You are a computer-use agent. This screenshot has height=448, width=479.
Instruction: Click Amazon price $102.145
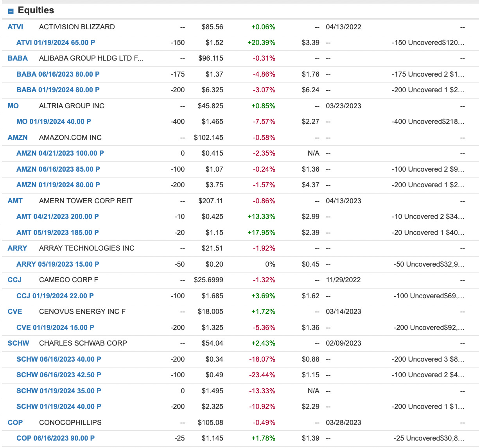(209, 138)
